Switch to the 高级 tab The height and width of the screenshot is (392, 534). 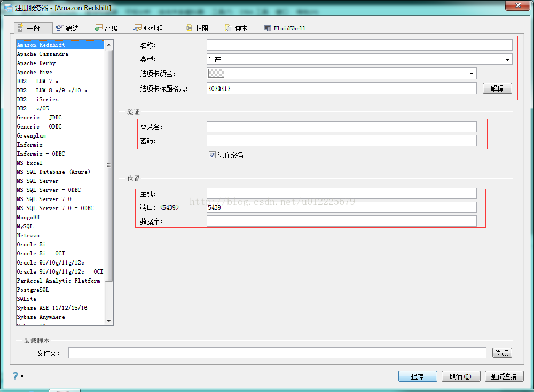[x=111, y=28]
